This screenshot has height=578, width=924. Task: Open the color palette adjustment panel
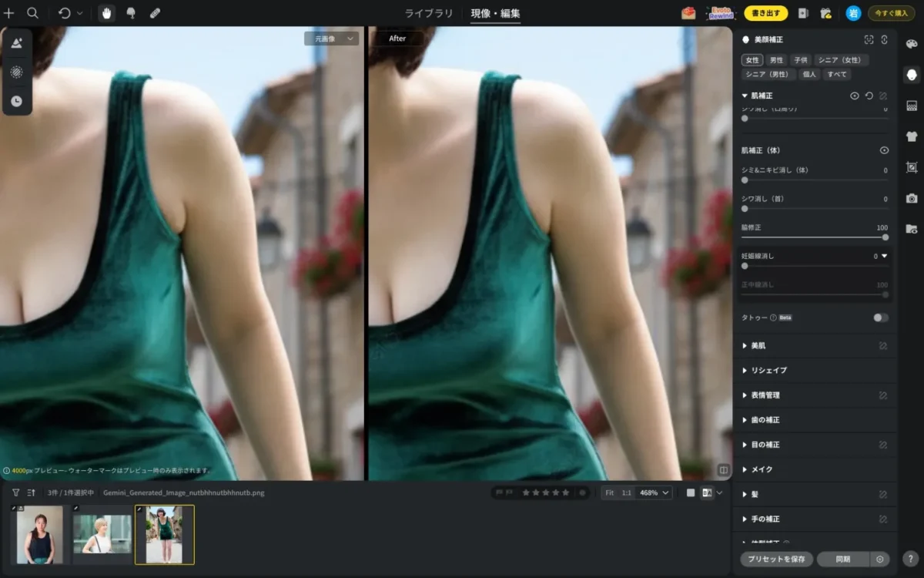click(912, 44)
